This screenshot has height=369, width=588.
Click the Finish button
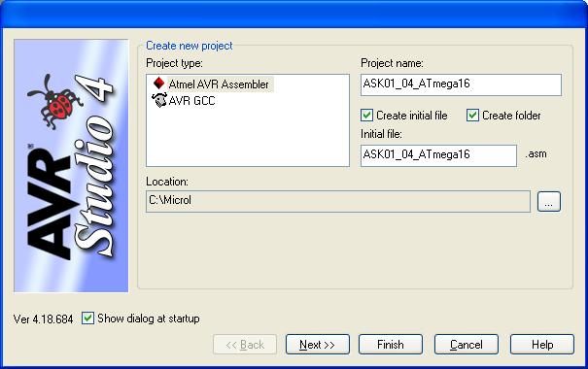tap(391, 345)
